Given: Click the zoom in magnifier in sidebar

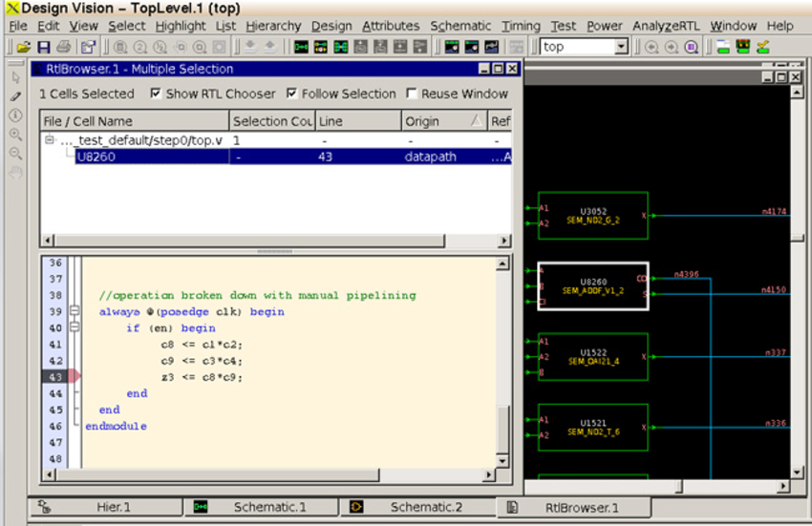Looking at the screenshot, I should pyautogui.click(x=15, y=135).
